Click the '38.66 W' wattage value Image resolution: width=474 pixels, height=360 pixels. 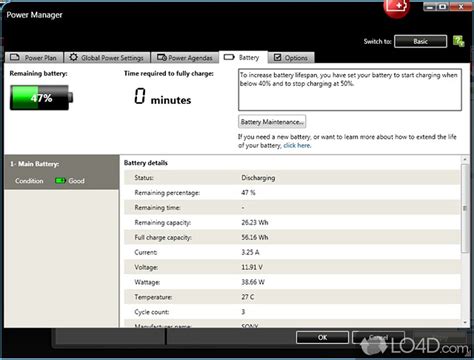253,282
